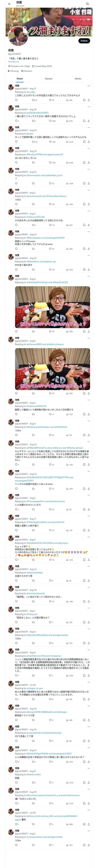Viewport: 98px width, 868px height.
Task: View the 8 Following list
Action: point(13,71)
